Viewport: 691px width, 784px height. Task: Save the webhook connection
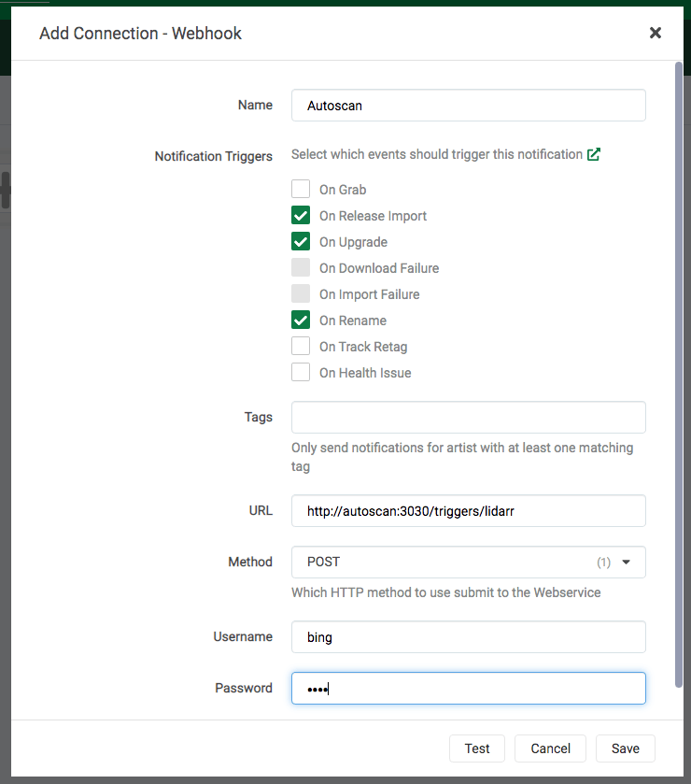click(625, 748)
